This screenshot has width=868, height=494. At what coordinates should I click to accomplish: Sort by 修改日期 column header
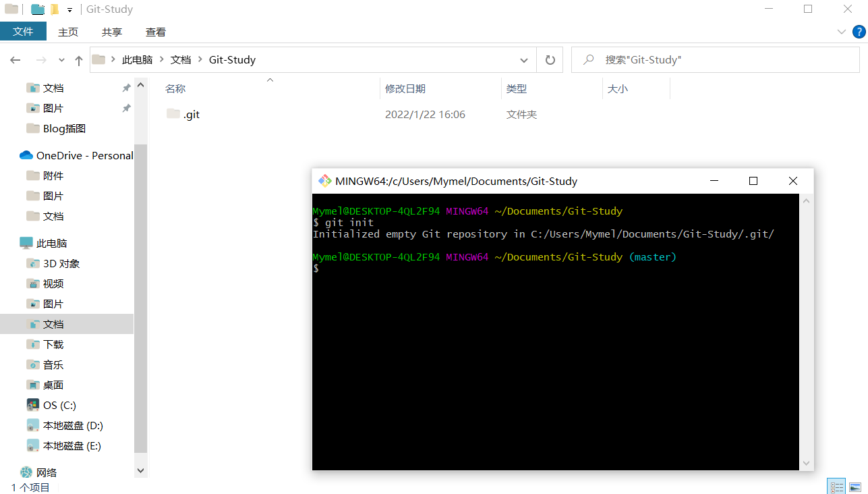coord(405,88)
